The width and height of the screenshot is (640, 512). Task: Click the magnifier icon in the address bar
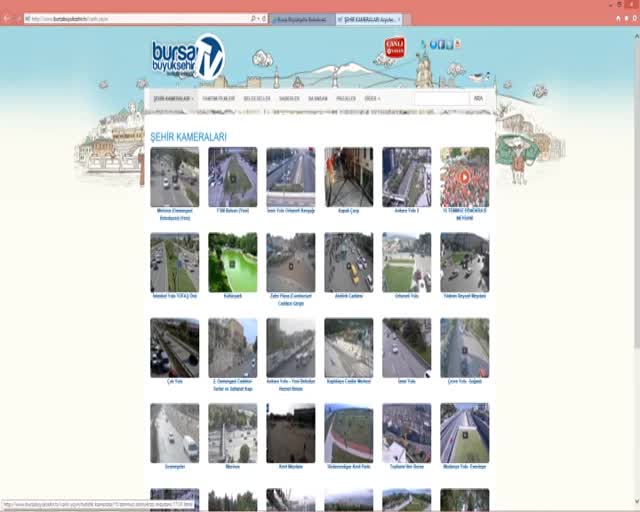(253, 19)
